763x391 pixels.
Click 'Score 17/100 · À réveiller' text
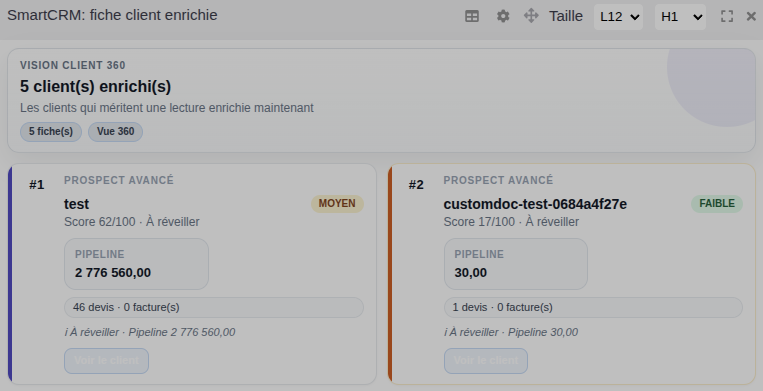click(x=511, y=222)
